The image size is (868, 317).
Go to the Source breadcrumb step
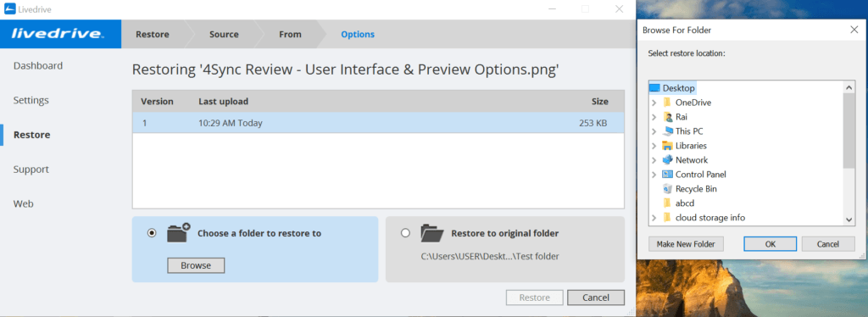(x=224, y=34)
